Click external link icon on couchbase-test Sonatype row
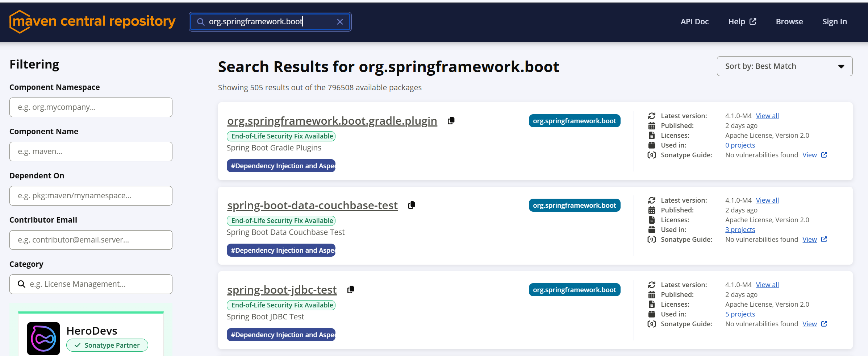This screenshot has height=356, width=868. tap(824, 239)
